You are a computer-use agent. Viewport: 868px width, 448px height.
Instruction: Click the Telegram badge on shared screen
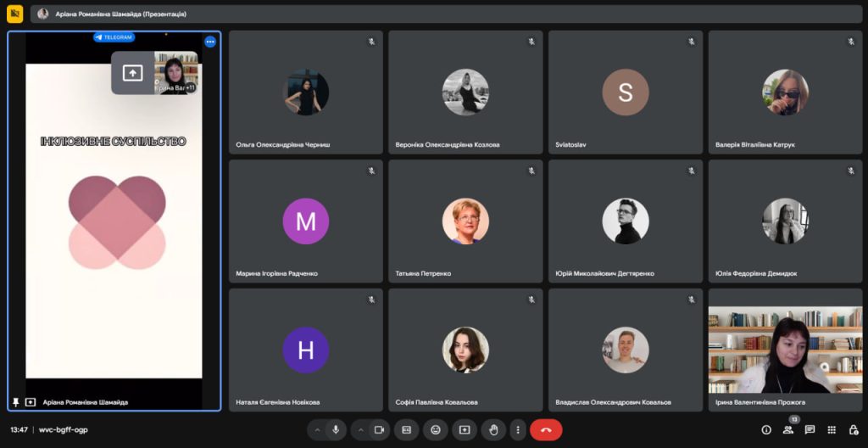[114, 37]
